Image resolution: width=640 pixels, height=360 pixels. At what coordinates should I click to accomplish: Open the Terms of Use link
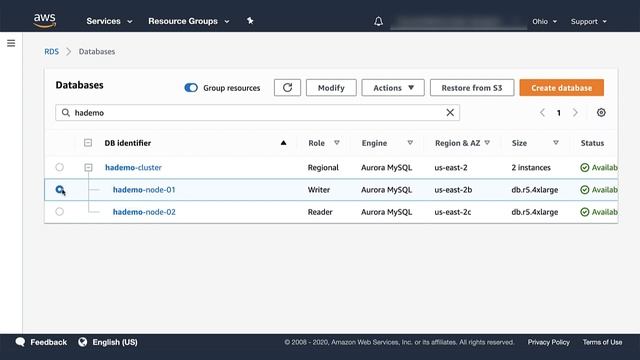click(x=602, y=342)
